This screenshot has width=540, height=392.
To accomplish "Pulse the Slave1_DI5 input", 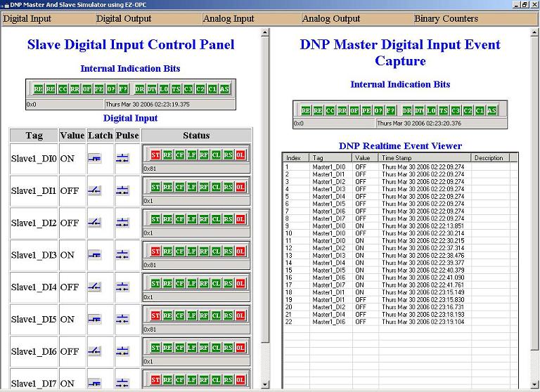I will coord(122,319).
